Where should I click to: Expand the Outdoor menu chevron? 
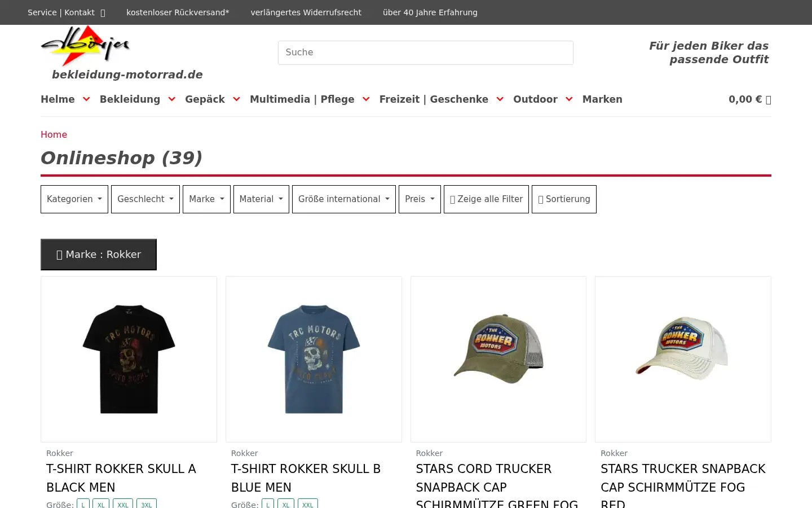click(569, 99)
